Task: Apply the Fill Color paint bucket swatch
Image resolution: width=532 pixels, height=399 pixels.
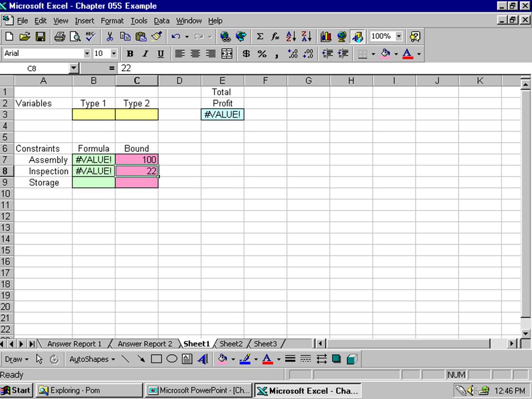Action: pyautogui.click(x=386, y=54)
